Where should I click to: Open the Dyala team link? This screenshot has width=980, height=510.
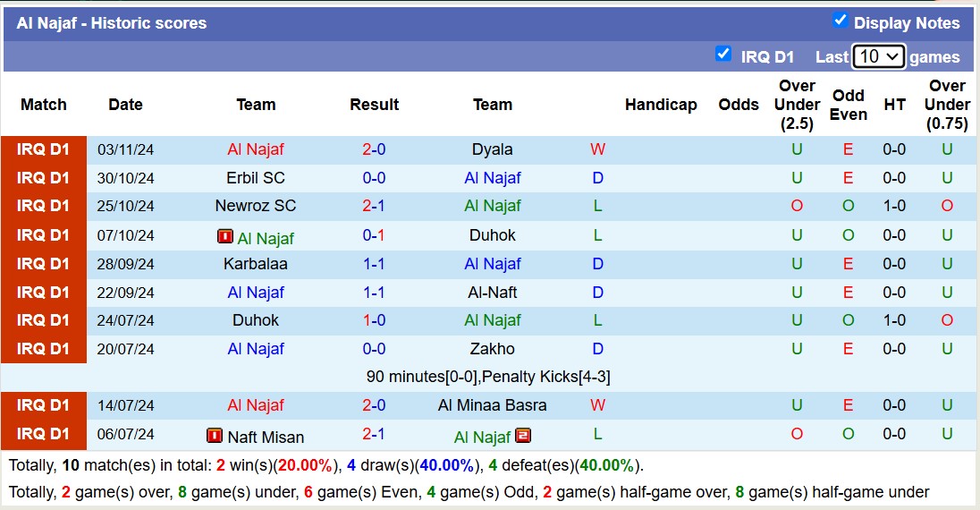pyautogui.click(x=492, y=149)
